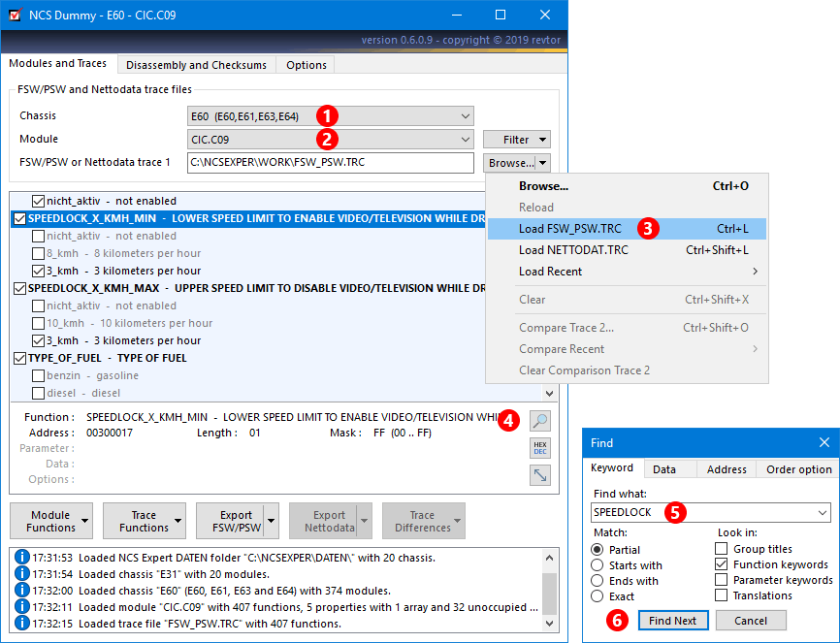Open the Options tab
The width and height of the screenshot is (840, 643).
coord(306,65)
